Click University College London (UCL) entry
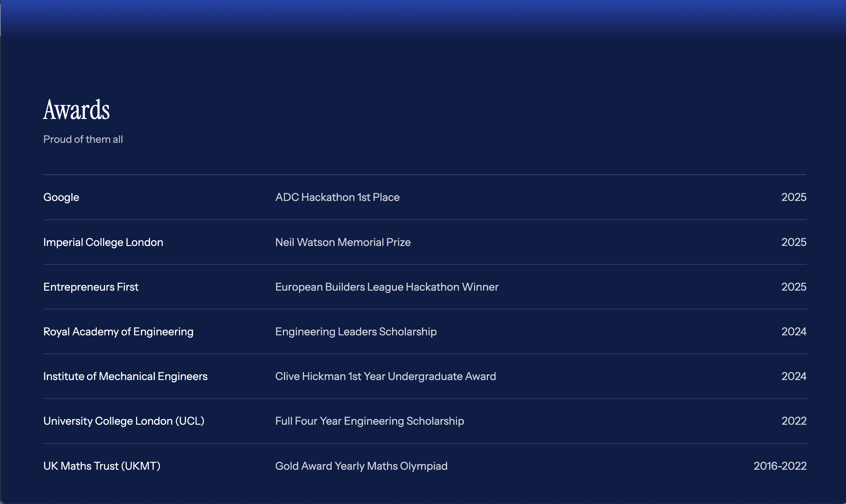 click(124, 421)
